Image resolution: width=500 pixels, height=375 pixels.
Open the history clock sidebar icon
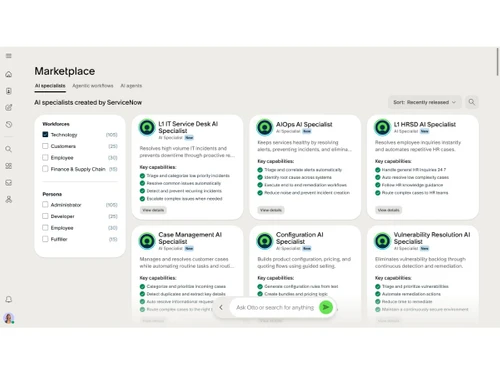click(9, 124)
